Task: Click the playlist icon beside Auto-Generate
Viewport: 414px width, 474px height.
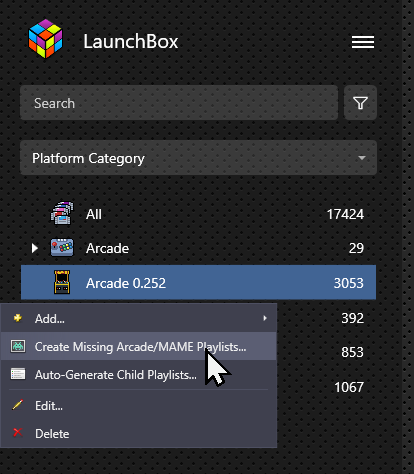Action: coord(18,374)
